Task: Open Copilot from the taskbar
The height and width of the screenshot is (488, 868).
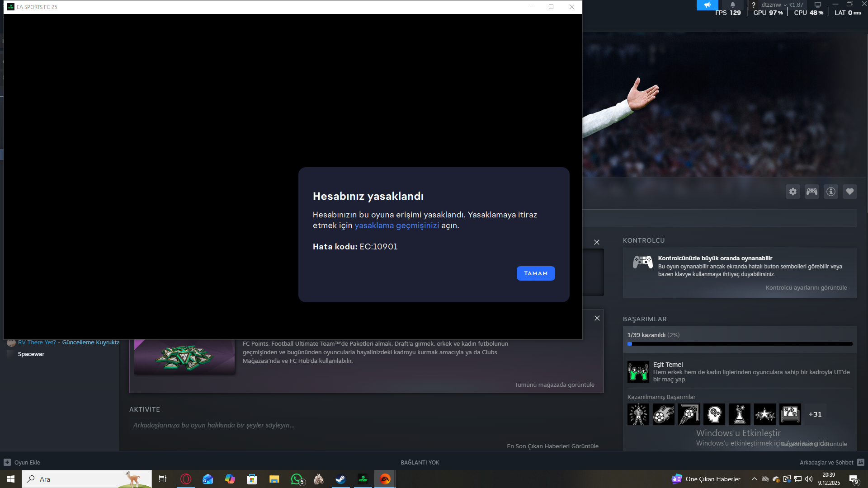Action: [x=230, y=479]
